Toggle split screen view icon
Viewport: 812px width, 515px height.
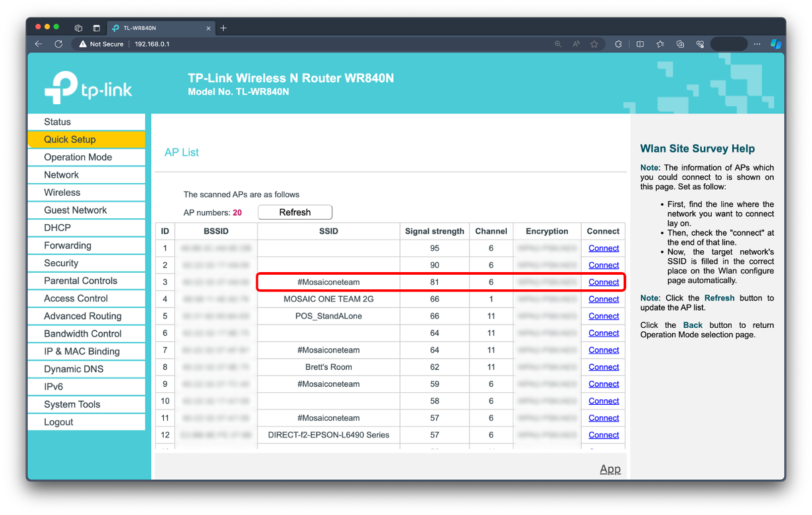click(x=640, y=44)
